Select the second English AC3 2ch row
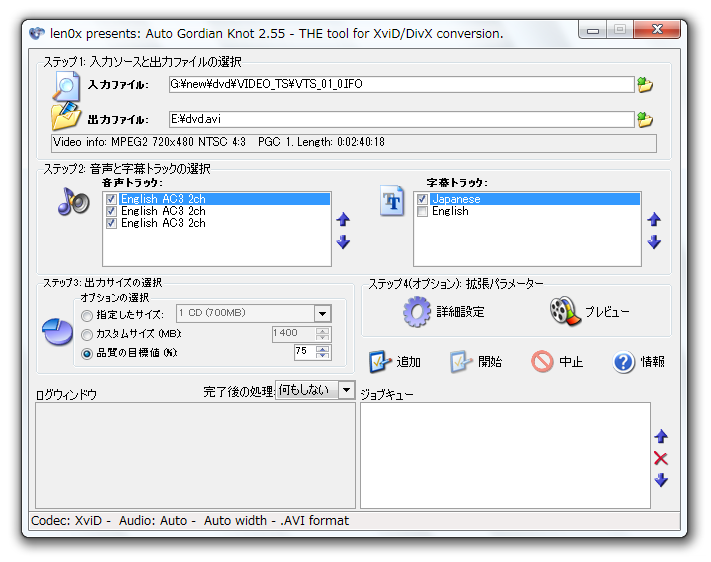The image size is (711, 562). click(x=163, y=211)
